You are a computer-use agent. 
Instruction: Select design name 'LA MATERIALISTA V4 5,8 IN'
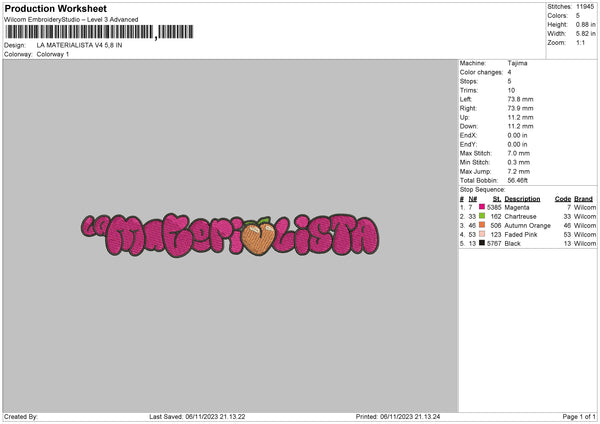click(x=79, y=45)
